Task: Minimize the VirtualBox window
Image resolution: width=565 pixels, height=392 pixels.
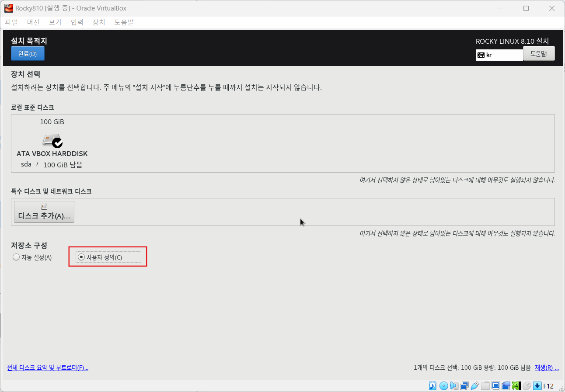Action: coord(502,8)
